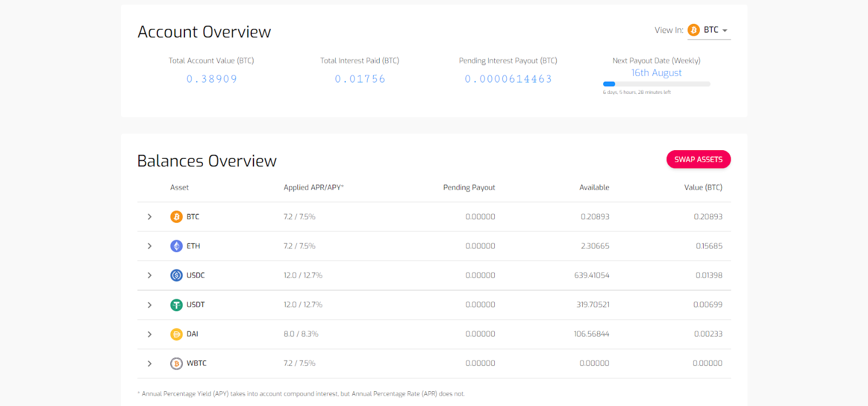Expand the DAI asset row chevron
The image size is (868, 406).
point(150,334)
